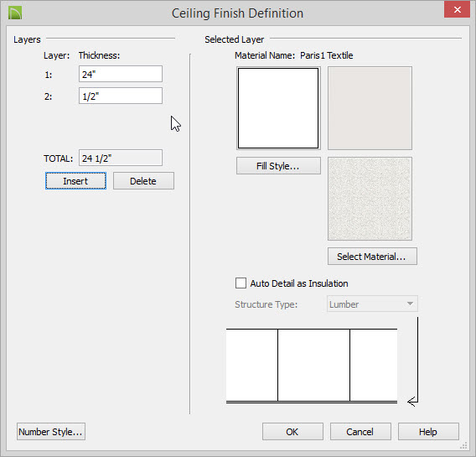This screenshot has height=457, width=476.
Task: Click Layer 2 thickness field showing 1/2"
Action: click(121, 96)
